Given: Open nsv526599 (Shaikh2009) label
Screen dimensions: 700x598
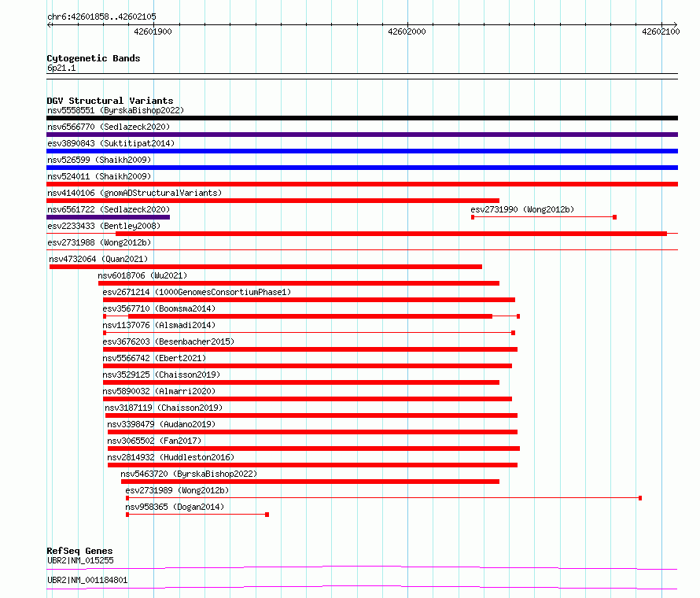Looking at the screenshot, I should [x=99, y=160].
